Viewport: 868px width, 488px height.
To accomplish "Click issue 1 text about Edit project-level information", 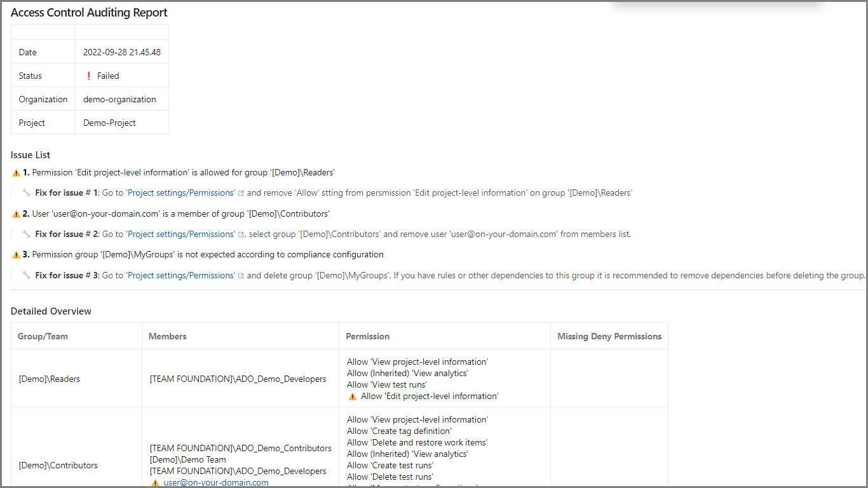I will [x=184, y=172].
